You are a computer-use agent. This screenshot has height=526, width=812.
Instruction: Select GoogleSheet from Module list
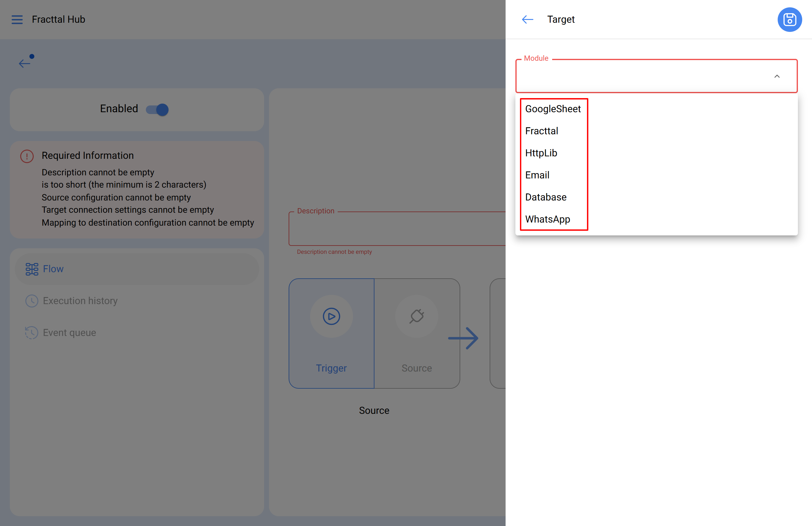[552, 109]
